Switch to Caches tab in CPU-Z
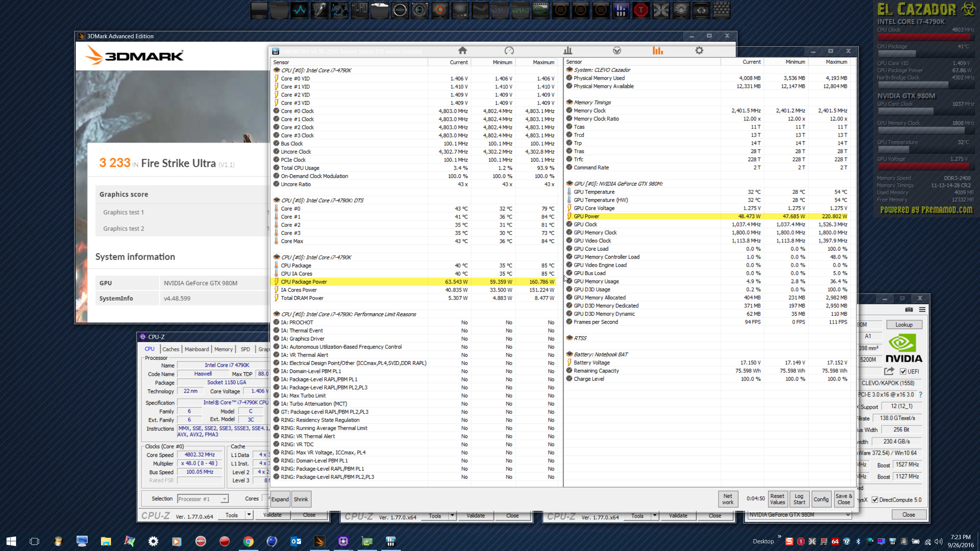 pos(170,349)
